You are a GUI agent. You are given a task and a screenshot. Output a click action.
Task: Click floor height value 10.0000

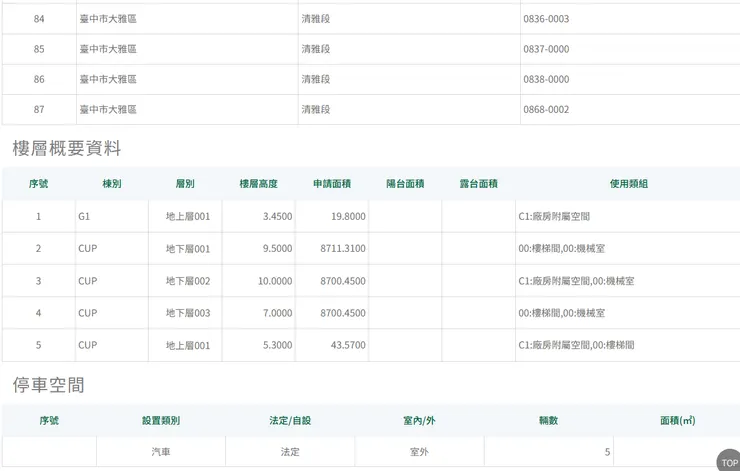275,281
